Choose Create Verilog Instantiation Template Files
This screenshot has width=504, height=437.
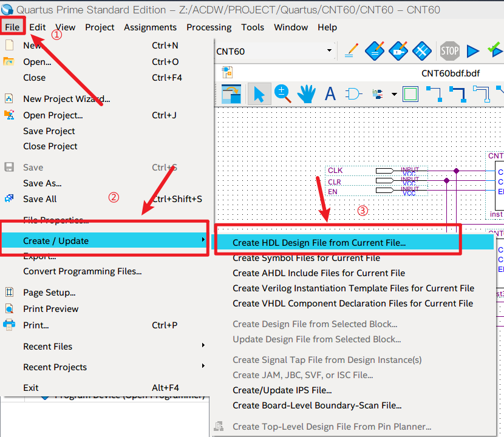click(x=353, y=288)
